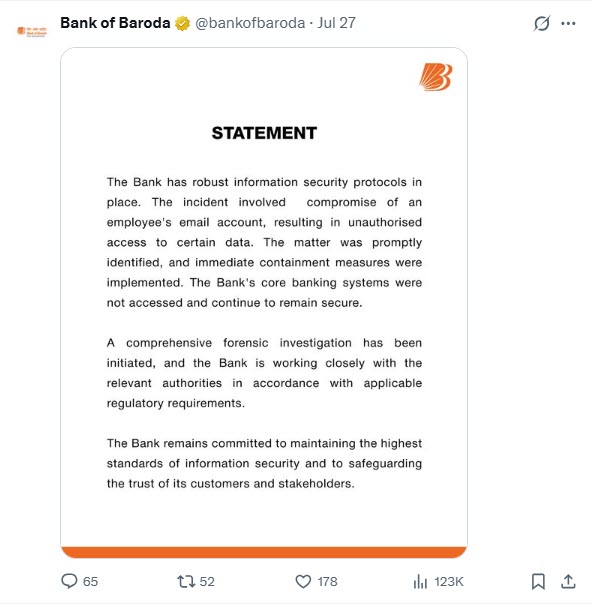Click the 178 likes count
This screenshot has height=606, width=592.
coord(327,582)
